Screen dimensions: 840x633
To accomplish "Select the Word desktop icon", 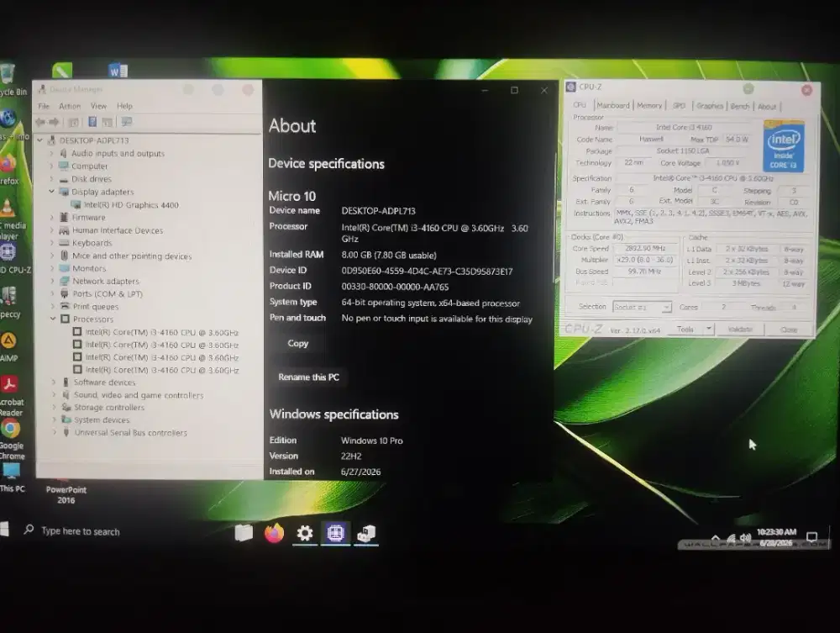I will pos(118,71).
